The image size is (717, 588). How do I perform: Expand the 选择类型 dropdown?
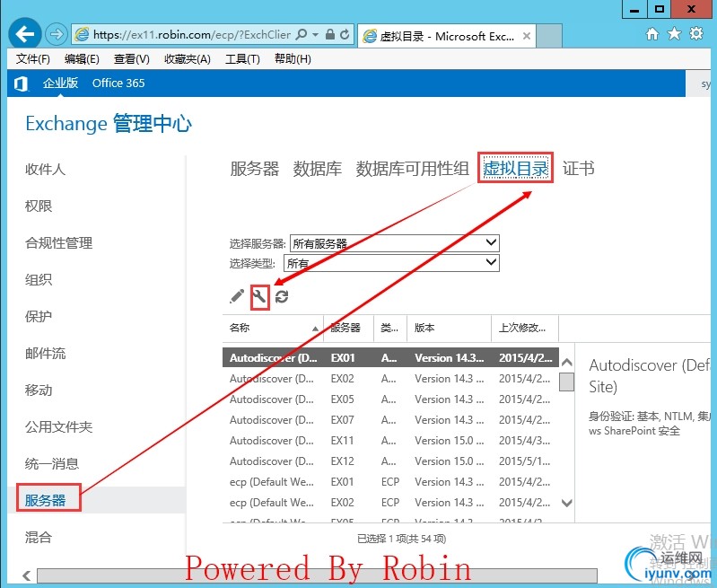391,263
